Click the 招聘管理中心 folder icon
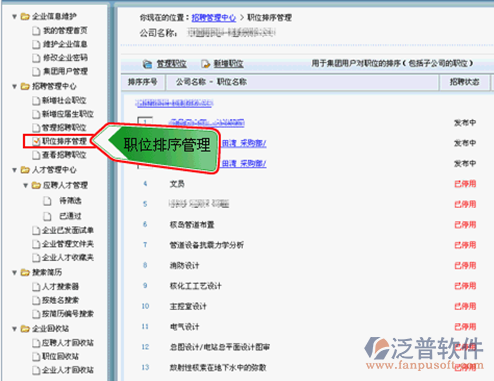Viewport: 494px width, 381px height. (x=25, y=86)
